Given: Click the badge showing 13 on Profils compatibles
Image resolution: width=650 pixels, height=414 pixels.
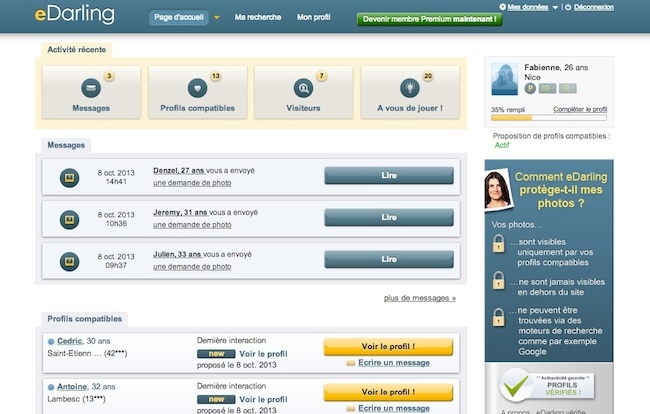Looking at the screenshot, I should pyautogui.click(x=216, y=76).
